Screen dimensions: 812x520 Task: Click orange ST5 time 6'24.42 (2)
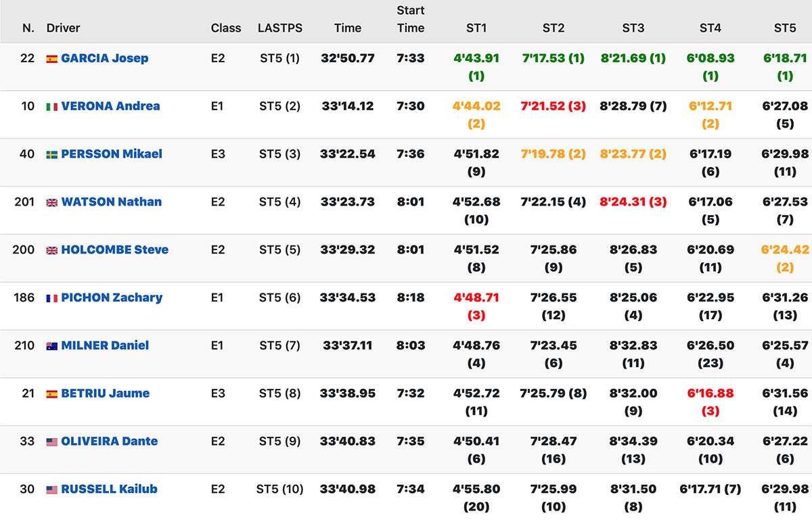click(x=785, y=259)
